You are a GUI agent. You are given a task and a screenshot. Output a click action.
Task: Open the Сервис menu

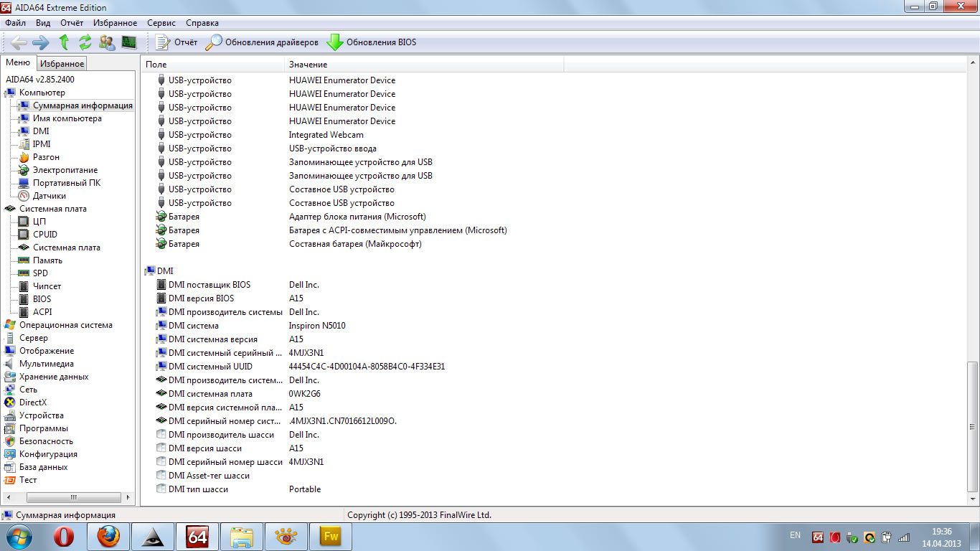[161, 23]
